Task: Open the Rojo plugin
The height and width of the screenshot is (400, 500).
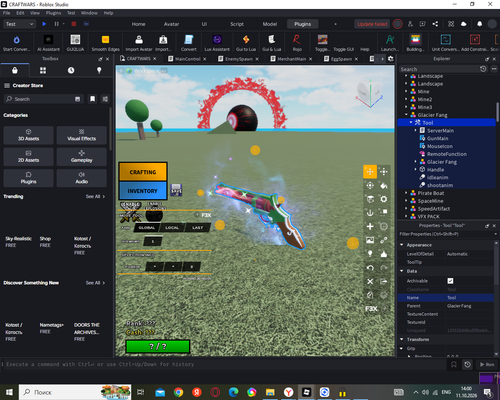Action: (x=297, y=43)
